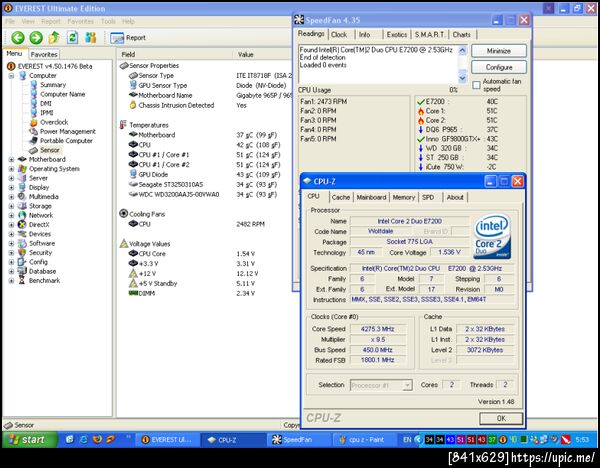Select the CPU Core voltage row
This screenshot has width=600, height=468.
click(192, 254)
